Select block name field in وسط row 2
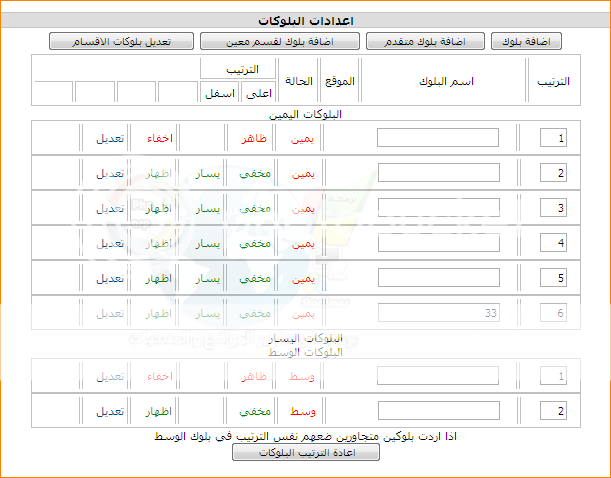Screen dimensions: 611x478 (439, 411)
